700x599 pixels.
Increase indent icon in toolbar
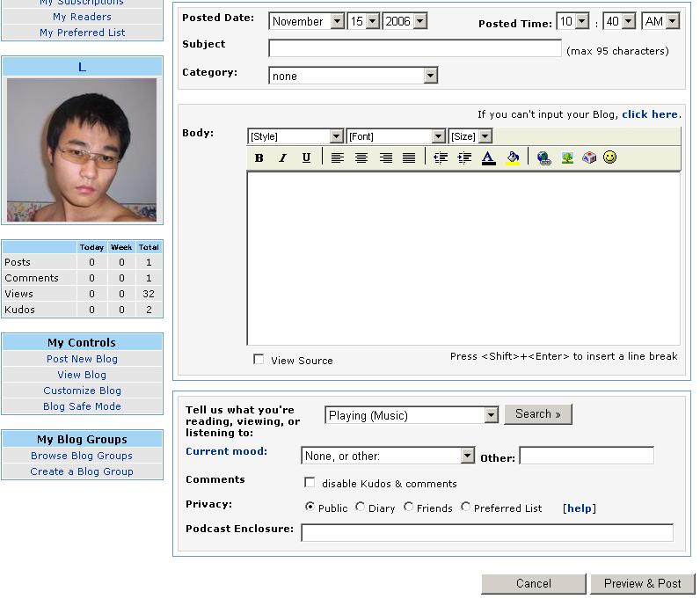(x=464, y=157)
